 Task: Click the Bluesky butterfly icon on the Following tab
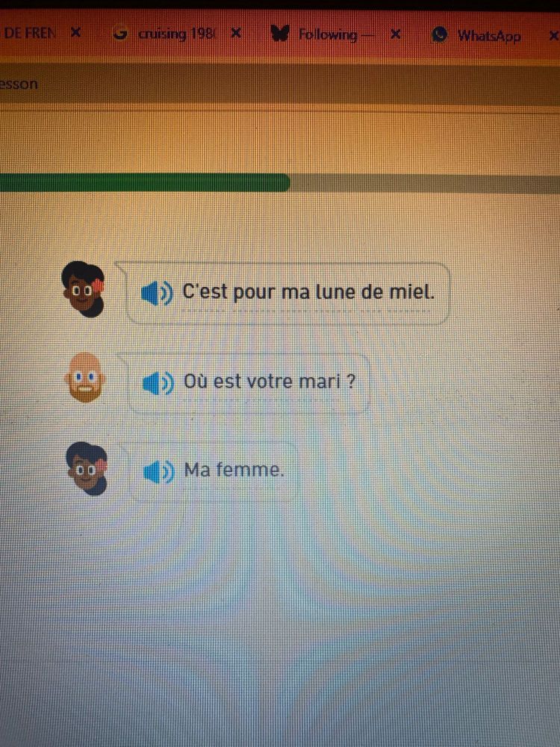(279, 34)
